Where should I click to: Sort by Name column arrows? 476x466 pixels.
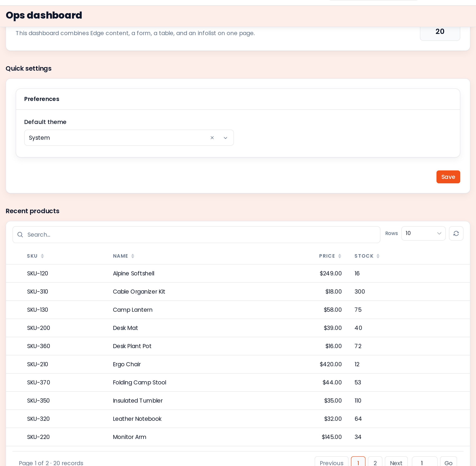point(133,256)
